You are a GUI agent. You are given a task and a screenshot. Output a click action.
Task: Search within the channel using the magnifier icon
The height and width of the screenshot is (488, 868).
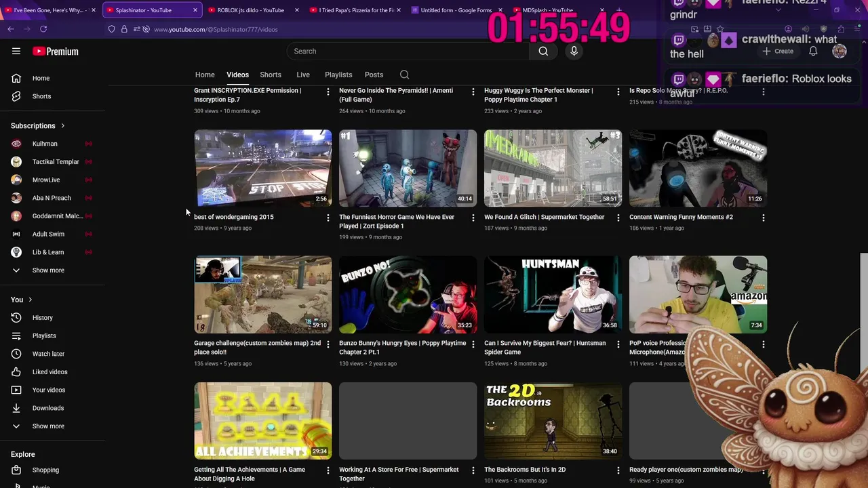point(404,75)
